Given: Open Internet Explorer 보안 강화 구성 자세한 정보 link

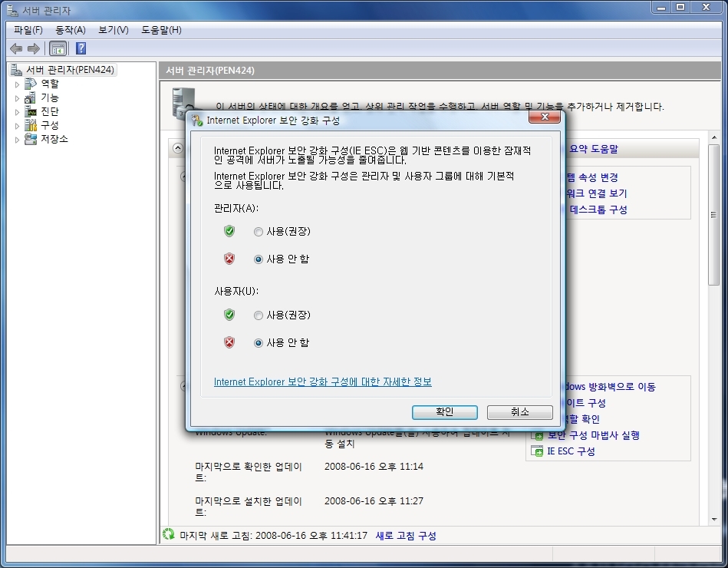Looking at the screenshot, I should [323, 381].
